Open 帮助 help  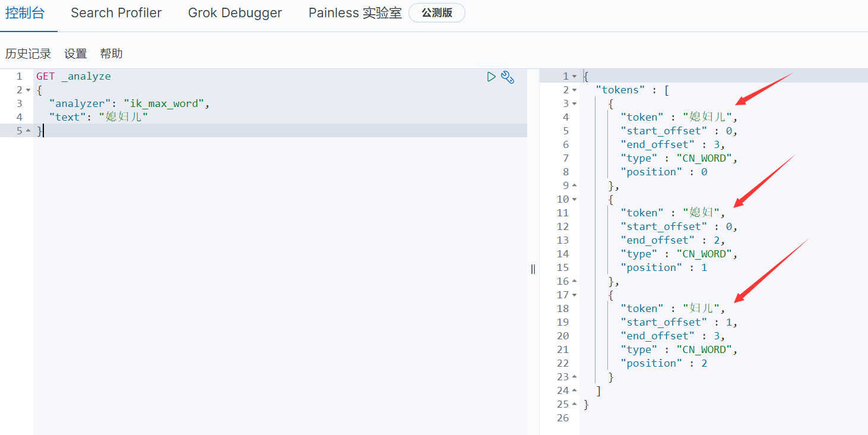coord(112,53)
